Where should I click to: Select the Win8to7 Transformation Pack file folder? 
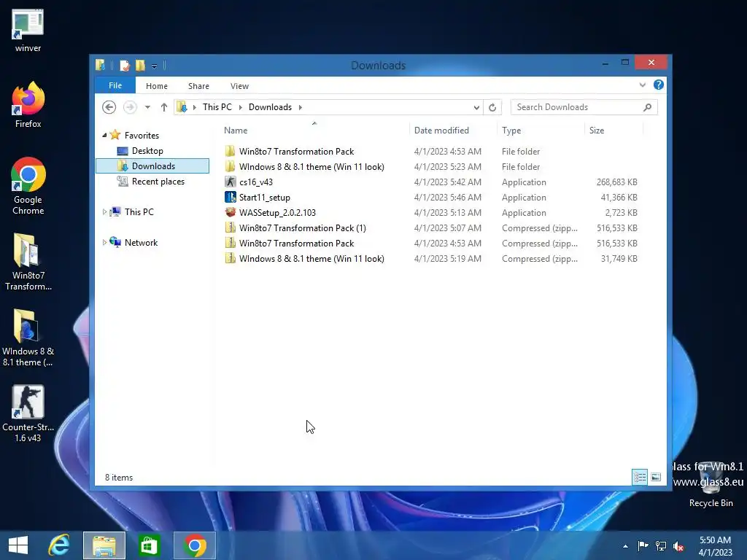(296, 152)
